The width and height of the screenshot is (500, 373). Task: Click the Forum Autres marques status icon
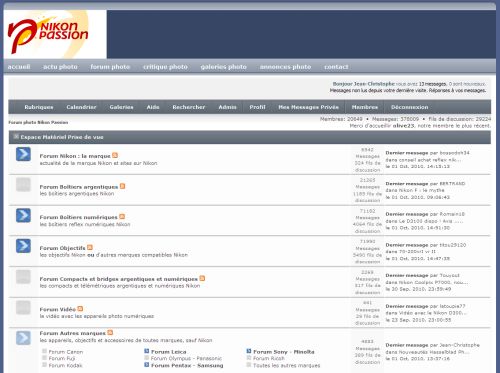pos(23,338)
